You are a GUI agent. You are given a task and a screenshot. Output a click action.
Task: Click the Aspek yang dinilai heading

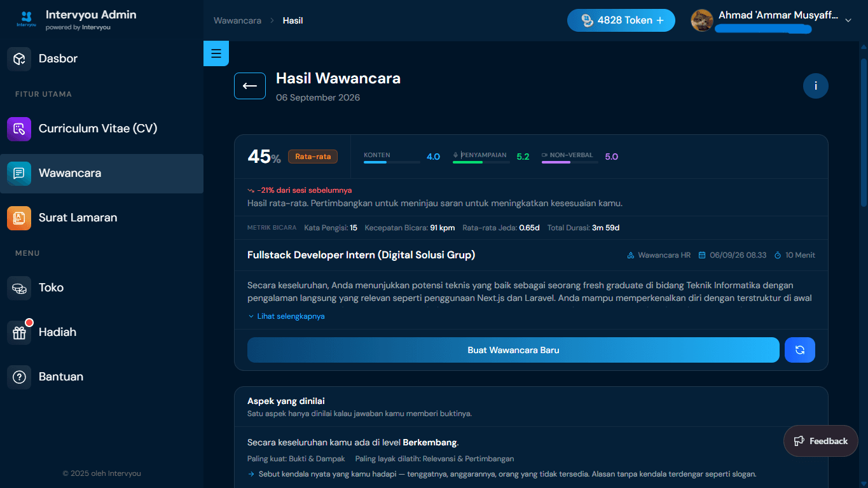coord(286,401)
